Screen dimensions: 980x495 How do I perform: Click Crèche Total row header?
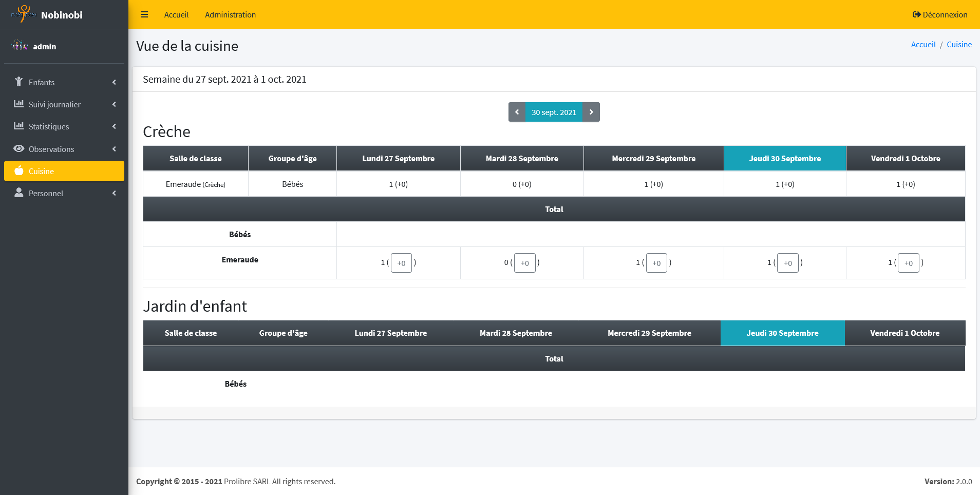click(x=554, y=209)
